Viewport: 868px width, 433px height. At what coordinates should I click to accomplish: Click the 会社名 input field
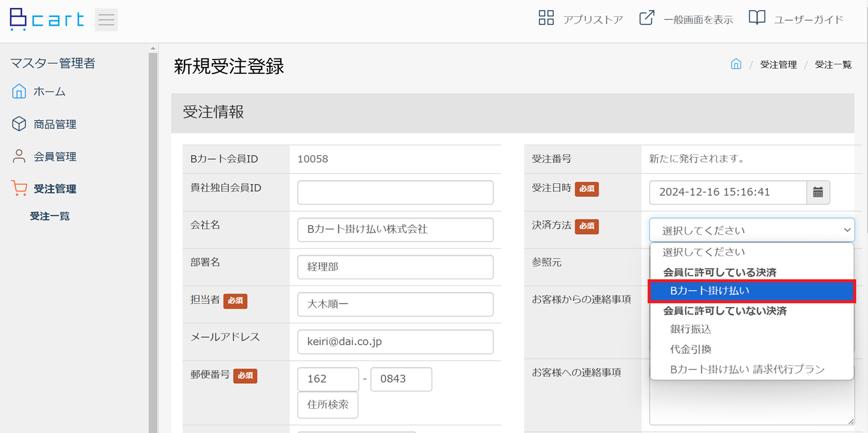395,230
